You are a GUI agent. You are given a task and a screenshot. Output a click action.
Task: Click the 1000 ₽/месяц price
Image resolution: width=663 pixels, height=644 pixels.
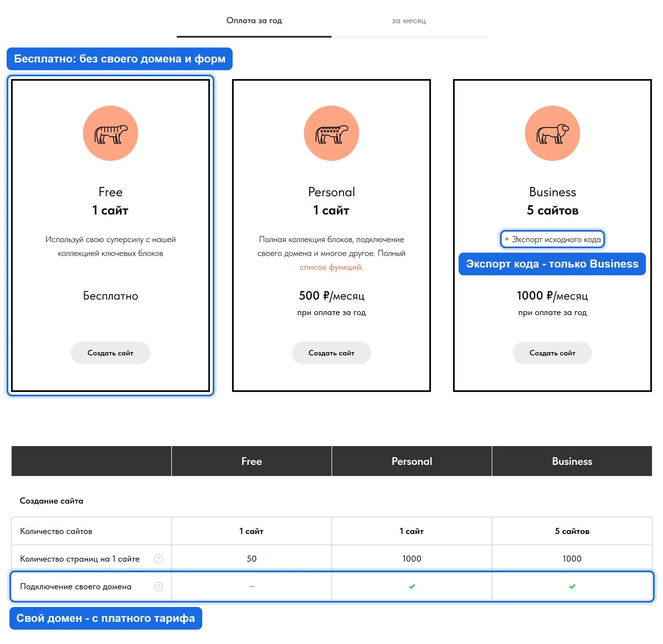click(x=552, y=296)
